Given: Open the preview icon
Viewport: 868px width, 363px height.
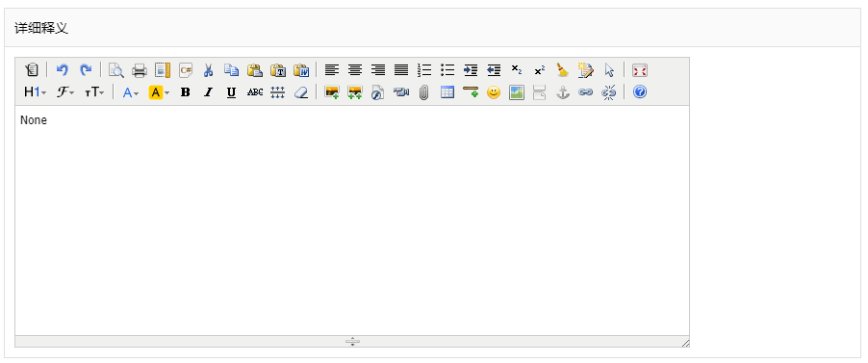Looking at the screenshot, I should pos(116,70).
